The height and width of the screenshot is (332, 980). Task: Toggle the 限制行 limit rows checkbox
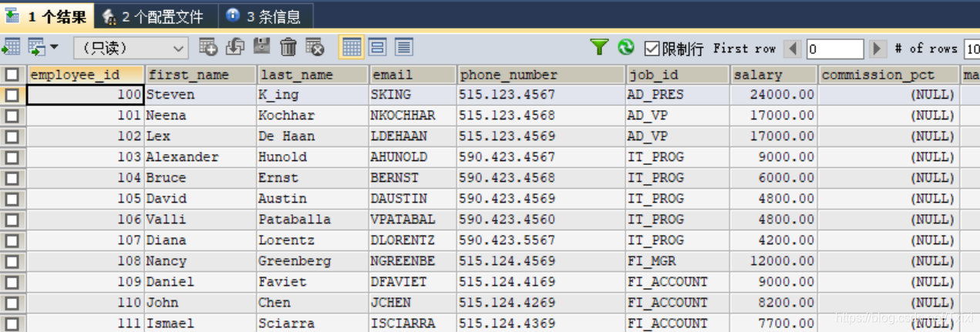[652, 49]
